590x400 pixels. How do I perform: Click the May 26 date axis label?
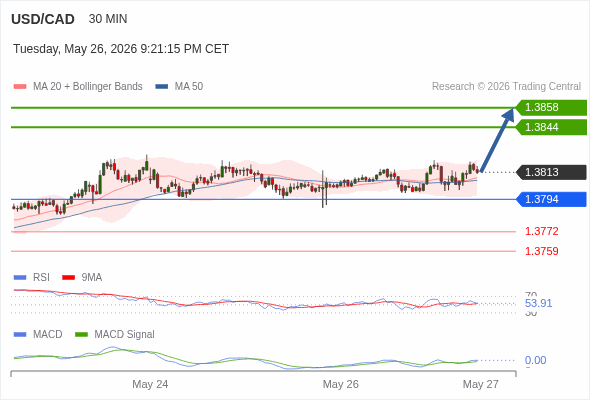[341, 385]
